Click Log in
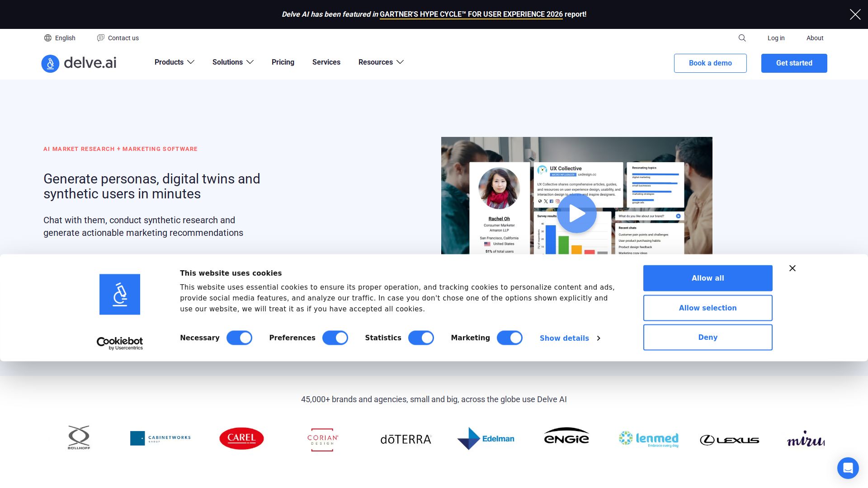The height and width of the screenshot is (488, 868). tap(776, 38)
